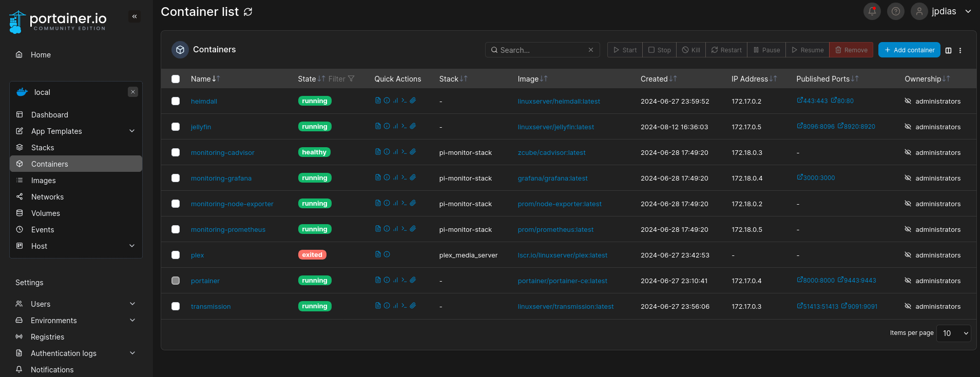Collapse the sidebar with the double-chevron button
The width and height of the screenshot is (980, 377).
pyautogui.click(x=134, y=16)
